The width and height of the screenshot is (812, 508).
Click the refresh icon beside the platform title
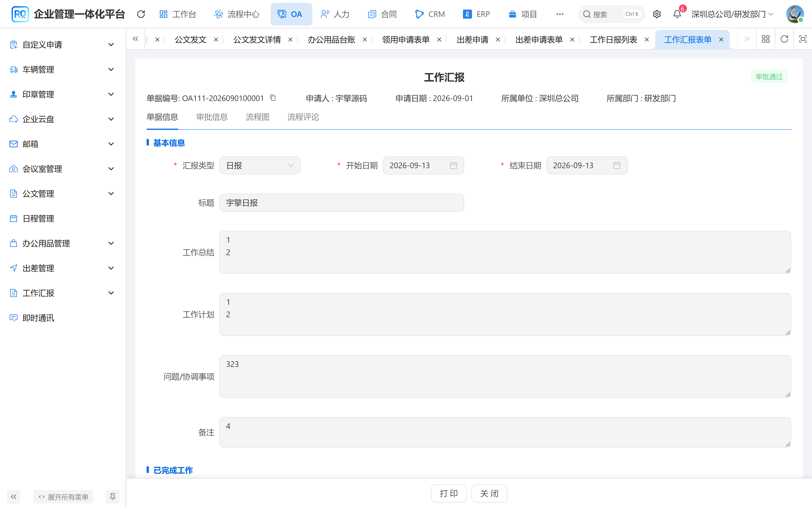coord(141,14)
